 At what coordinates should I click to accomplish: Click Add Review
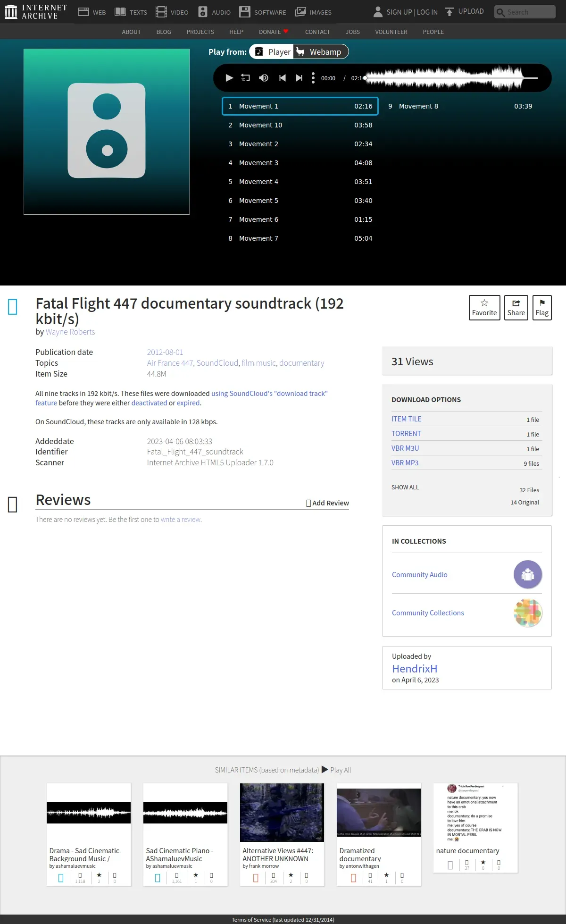(x=327, y=503)
